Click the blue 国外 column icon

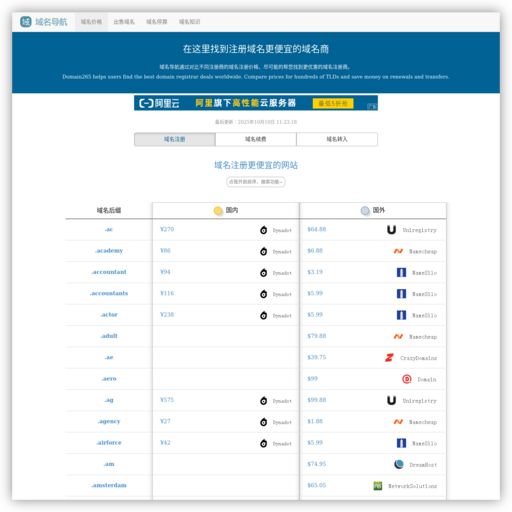coord(365,211)
